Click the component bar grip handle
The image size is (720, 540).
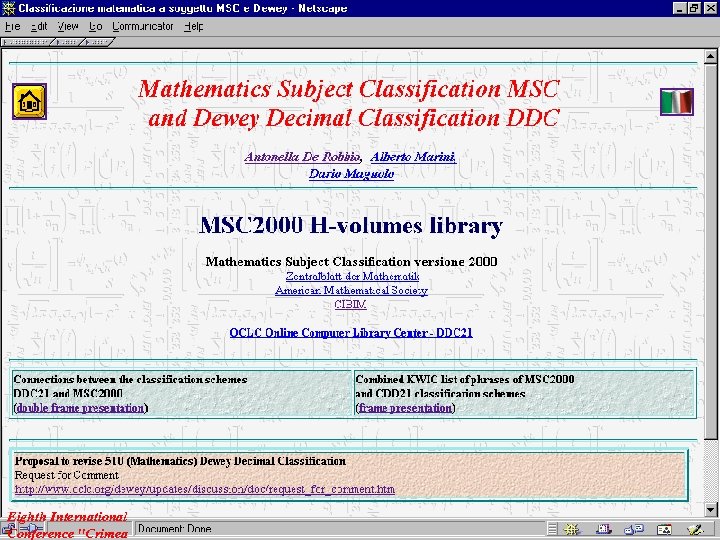(x=552, y=529)
